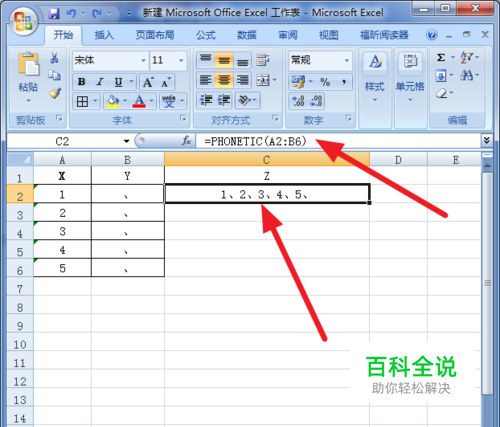Clear contents with eraser icon
This screenshot has width=500, height=427.
[442, 93]
